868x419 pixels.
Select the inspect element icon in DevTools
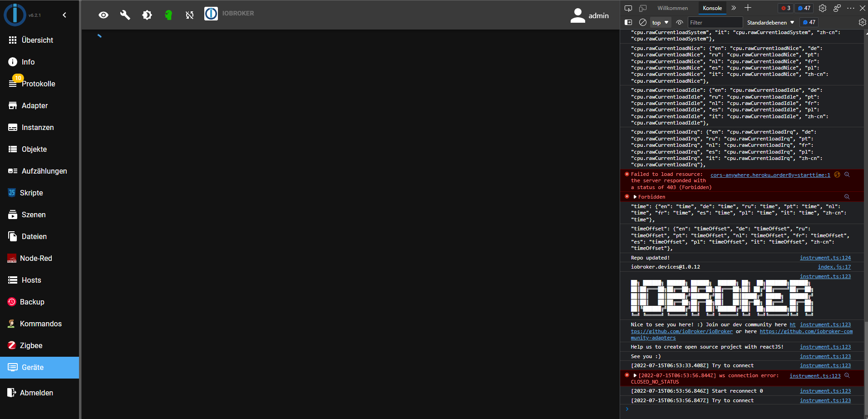628,8
